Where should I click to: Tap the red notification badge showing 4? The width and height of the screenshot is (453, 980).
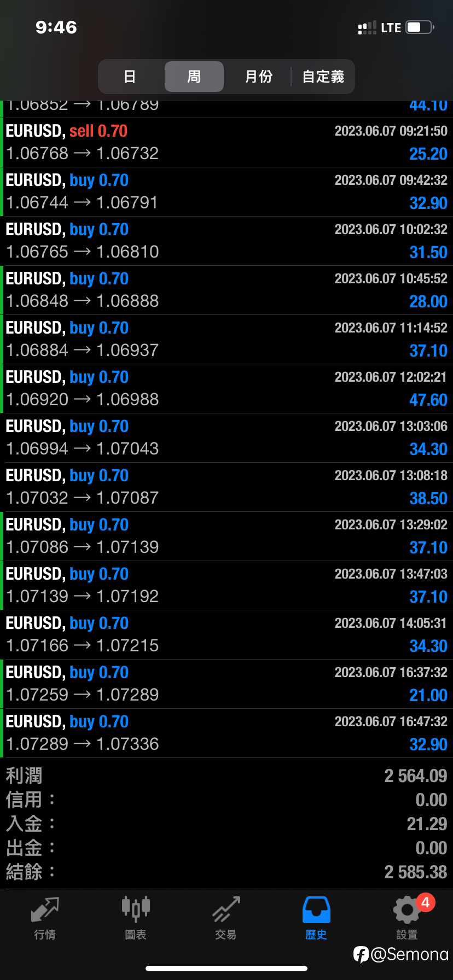(425, 902)
